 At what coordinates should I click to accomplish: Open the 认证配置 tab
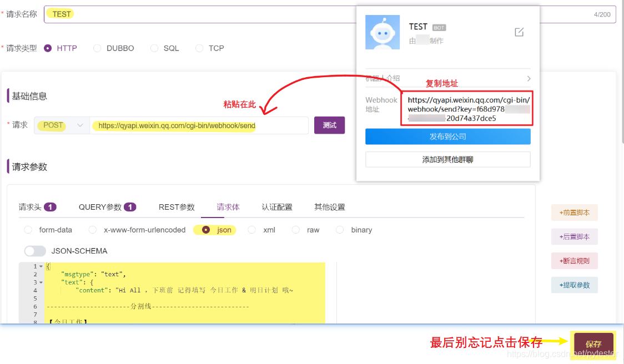click(x=277, y=207)
